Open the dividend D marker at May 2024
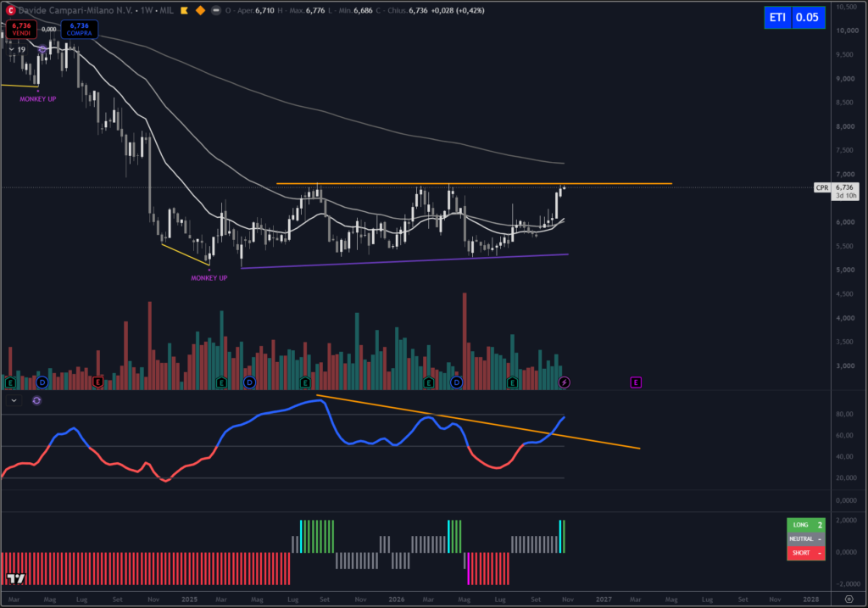The height and width of the screenshot is (608, 868). click(x=42, y=382)
